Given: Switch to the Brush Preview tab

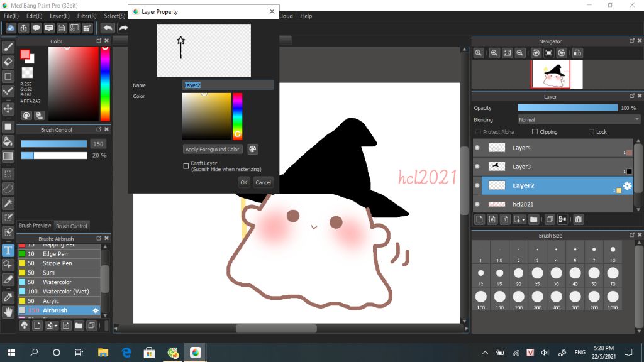Looking at the screenshot, I should (35, 226).
